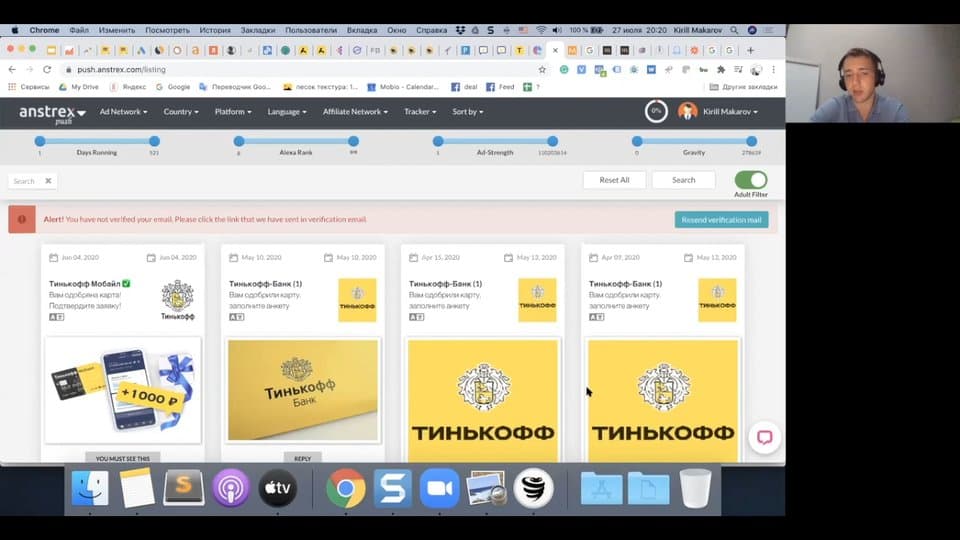Clear the search field with X
The width and height of the screenshot is (960, 540).
point(48,181)
